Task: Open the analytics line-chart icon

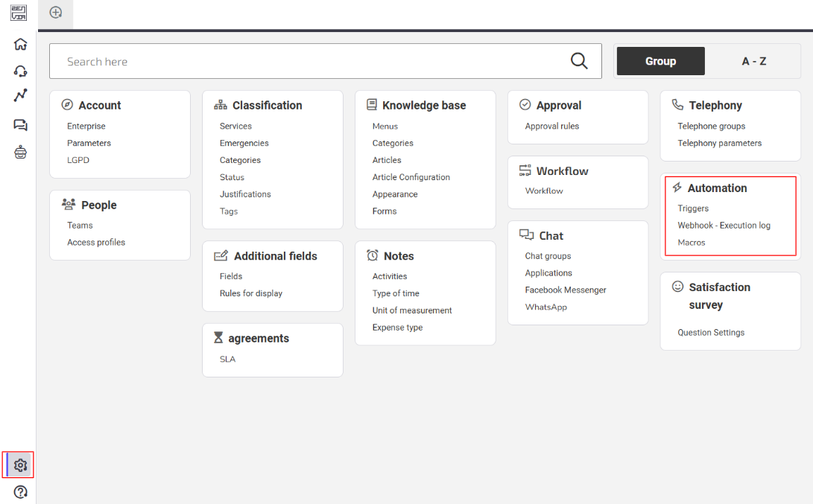Action: pos(20,95)
